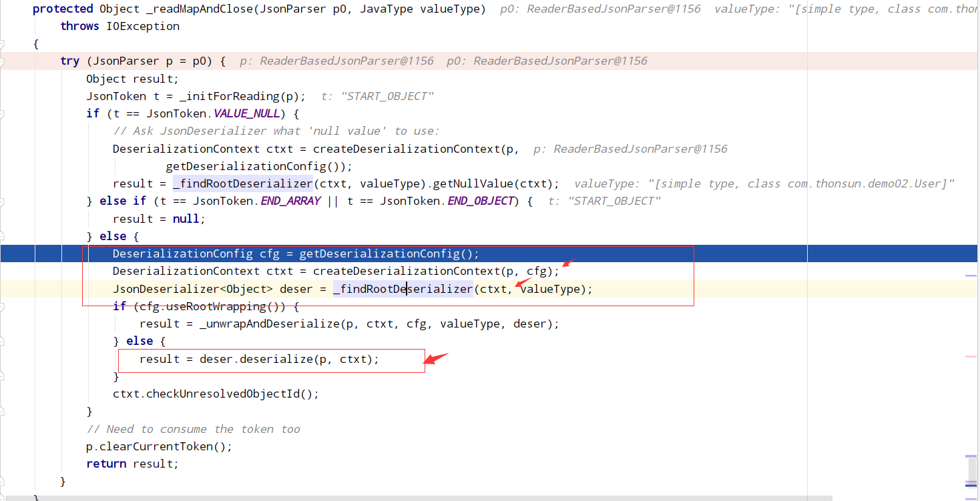Click the 'Ask JsonDeserializer' comment line
Image resolution: width=980 pixels, height=501 pixels.
point(276,131)
